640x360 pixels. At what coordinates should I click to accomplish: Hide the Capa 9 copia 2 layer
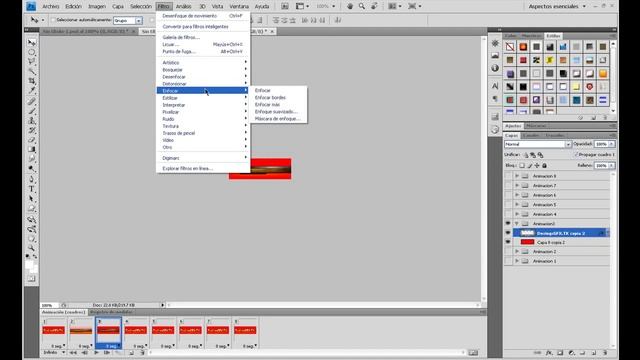coord(508,242)
